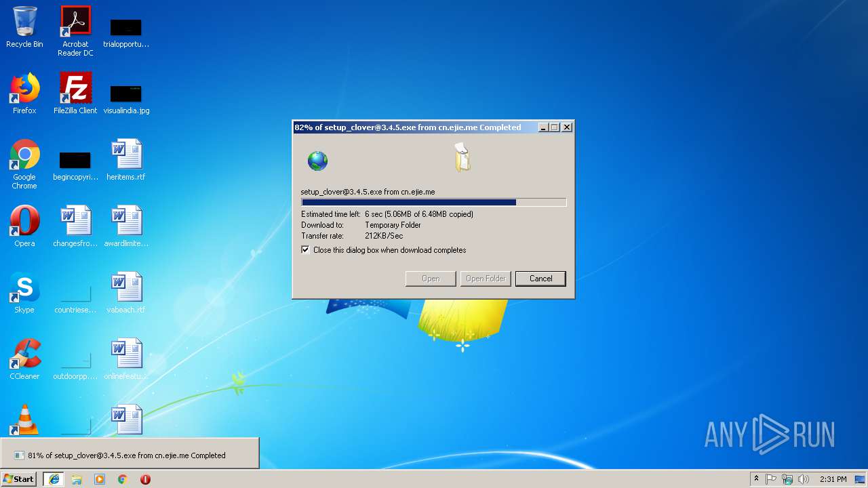Launch Firefox from the desktop
This screenshot has width=868, height=488.
24,94
